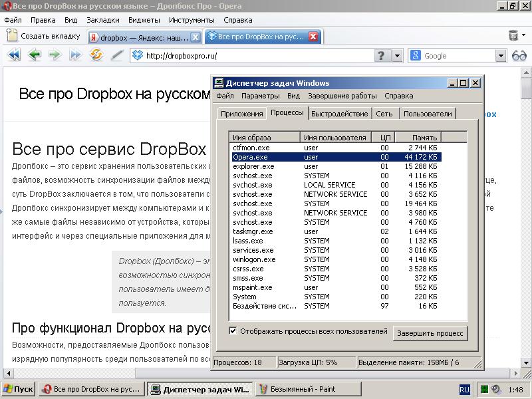Click the Opera icon in title bar
The width and height of the screenshot is (532, 399).
[x=7, y=6]
